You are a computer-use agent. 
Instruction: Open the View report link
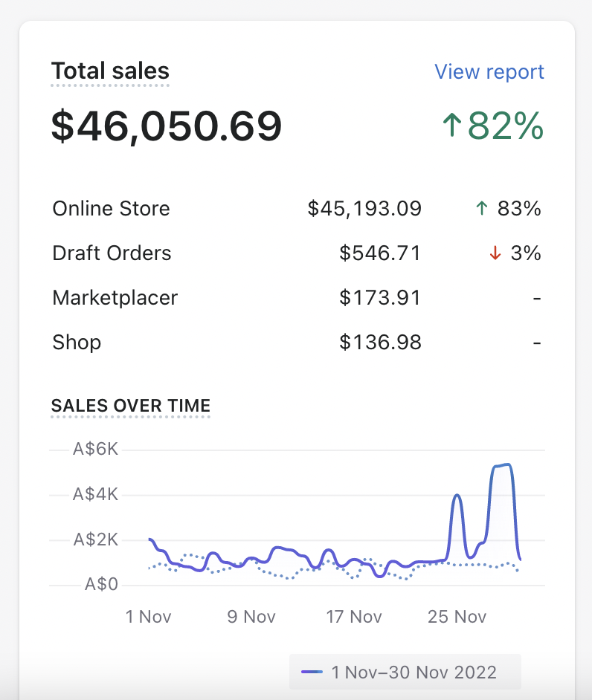[x=489, y=72]
